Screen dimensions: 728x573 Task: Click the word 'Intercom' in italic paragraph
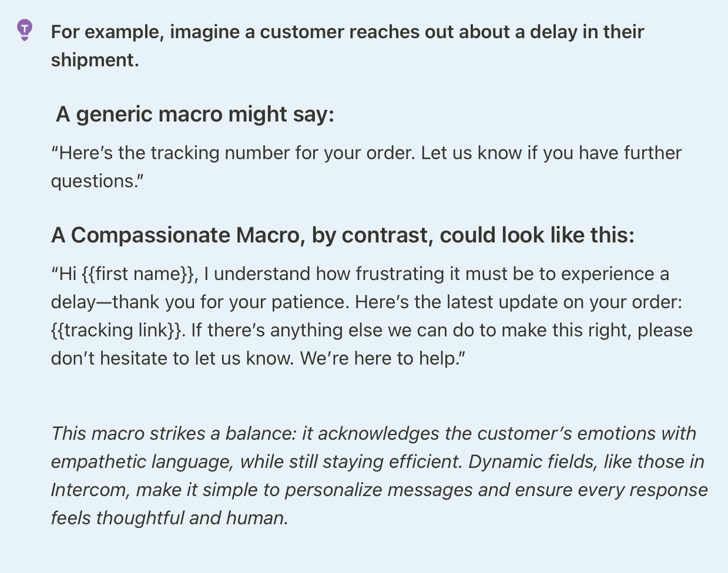pos(88,490)
